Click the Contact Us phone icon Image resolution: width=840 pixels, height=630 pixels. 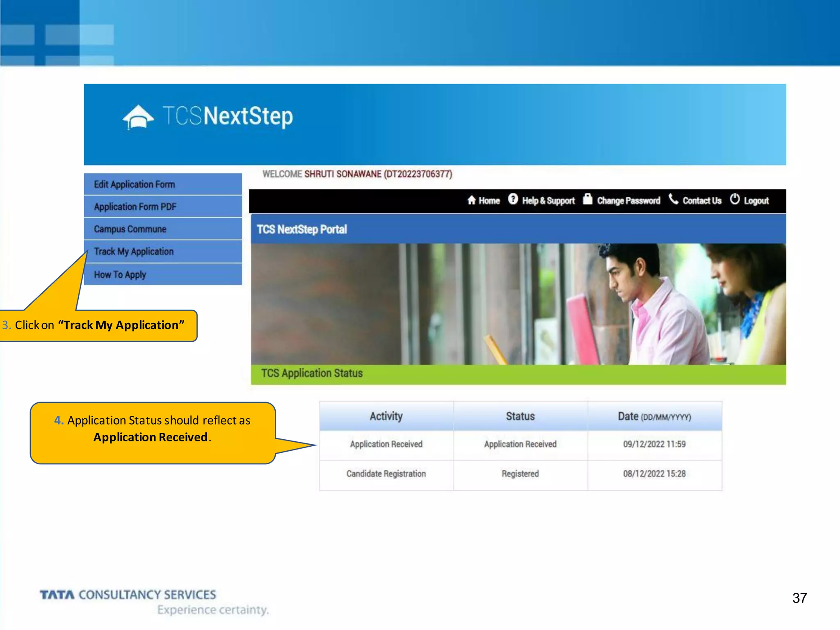click(673, 199)
